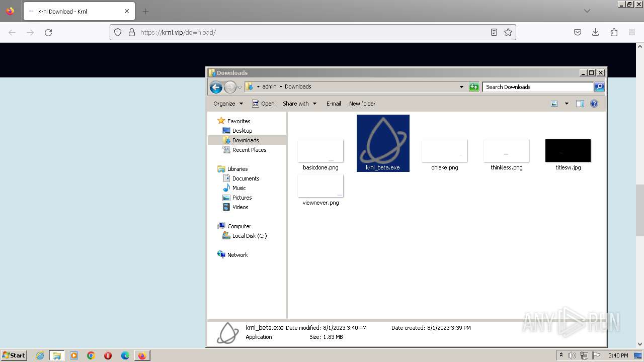Select basicdone.png file
Screen dimensions: 644x362
tap(320, 155)
